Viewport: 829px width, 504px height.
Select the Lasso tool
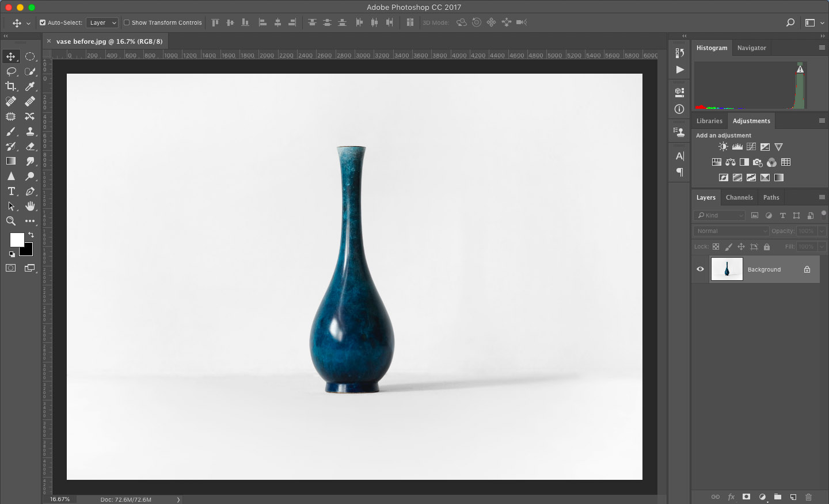(x=11, y=71)
